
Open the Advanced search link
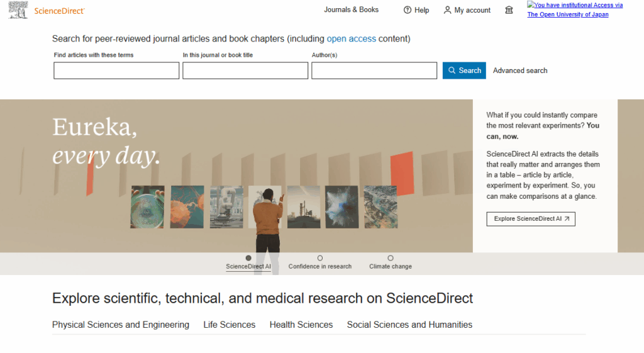coord(520,70)
